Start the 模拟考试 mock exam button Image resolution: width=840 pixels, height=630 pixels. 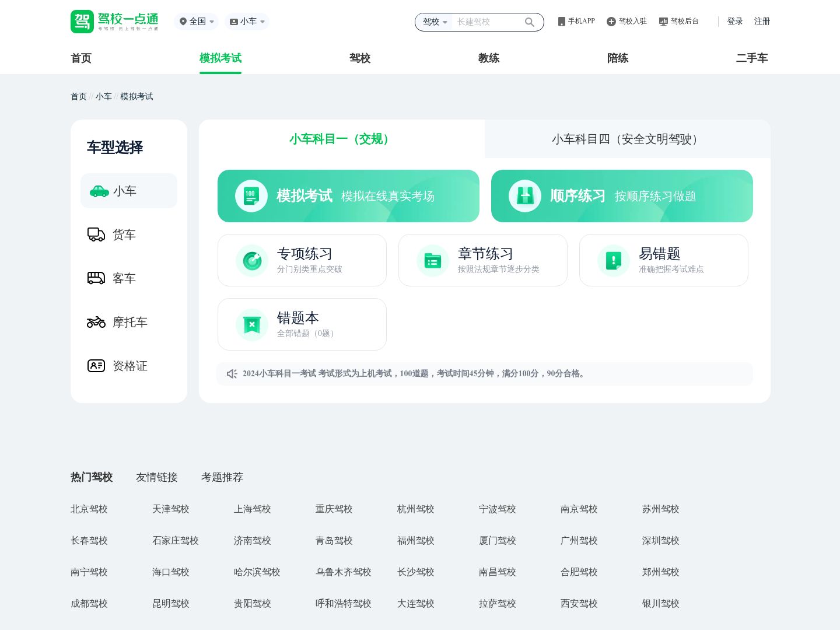[x=348, y=196]
